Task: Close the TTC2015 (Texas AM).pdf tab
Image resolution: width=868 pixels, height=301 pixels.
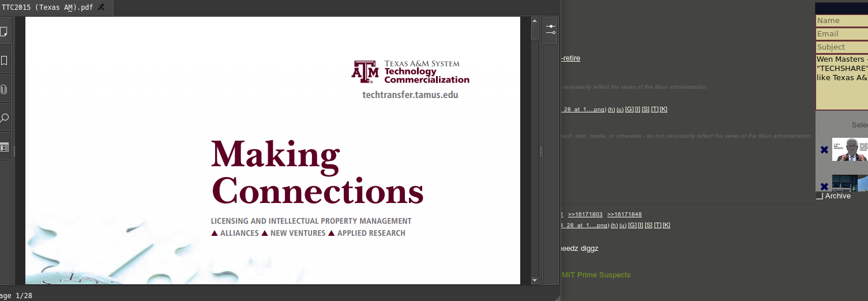Action: 102,7
